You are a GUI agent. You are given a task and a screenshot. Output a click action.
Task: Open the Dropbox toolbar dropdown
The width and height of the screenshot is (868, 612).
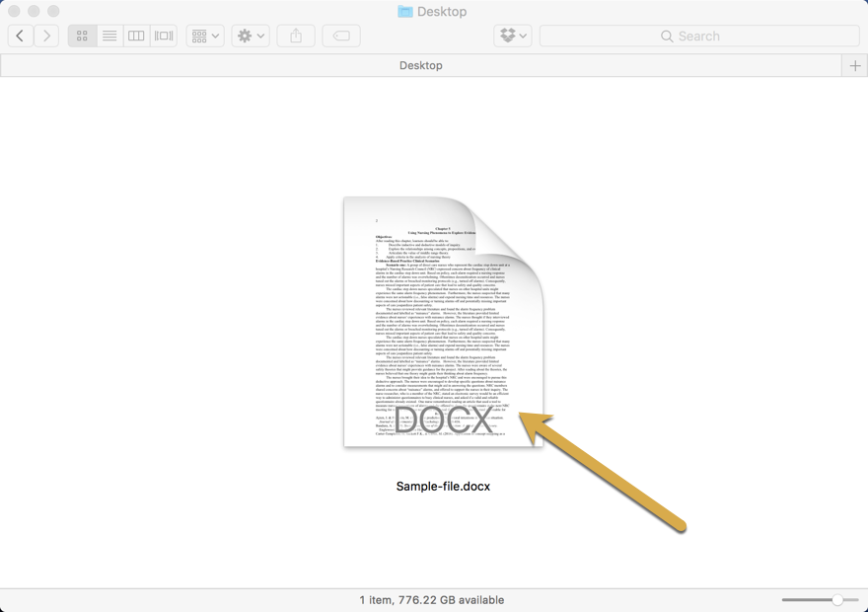(x=513, y=36)
